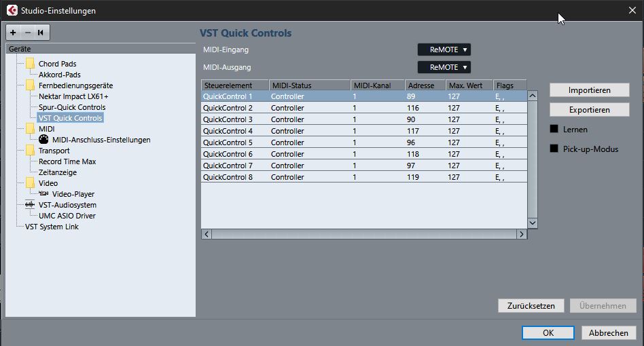Screen dimensions: 644x346
Task: Open the MIDI-Eingang dropdown
Action: 444,50
